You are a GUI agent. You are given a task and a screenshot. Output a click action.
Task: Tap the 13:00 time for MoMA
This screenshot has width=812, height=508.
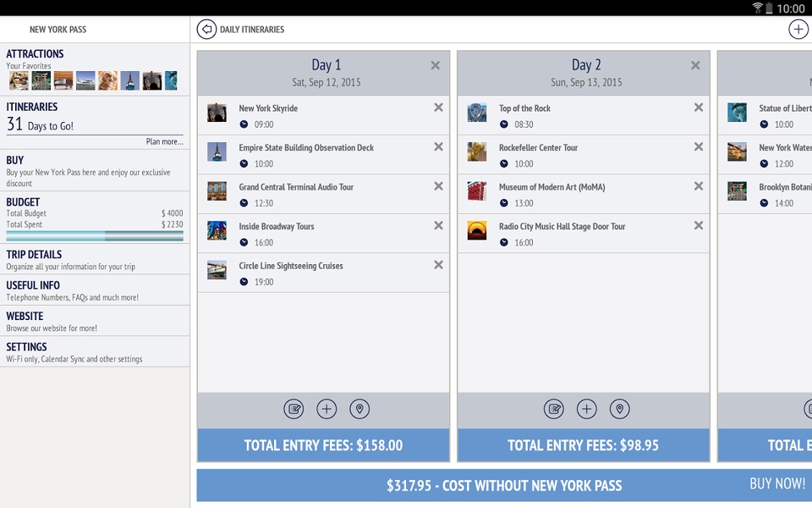coord(524,203)
